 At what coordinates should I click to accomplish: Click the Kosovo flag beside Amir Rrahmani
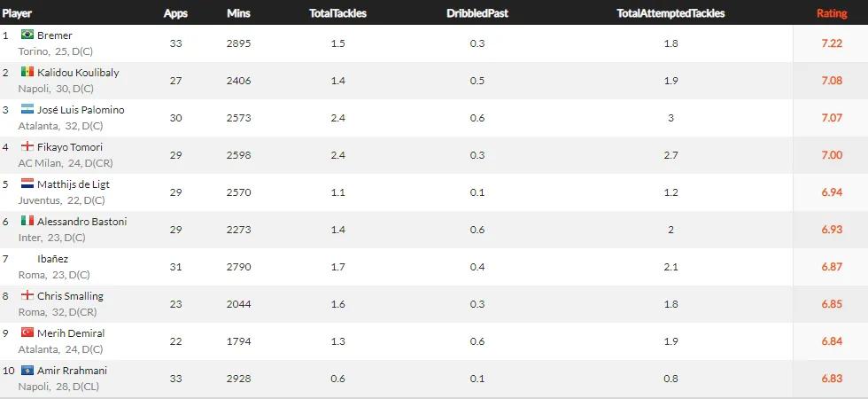pyautogui.click(x=27, y=370)
